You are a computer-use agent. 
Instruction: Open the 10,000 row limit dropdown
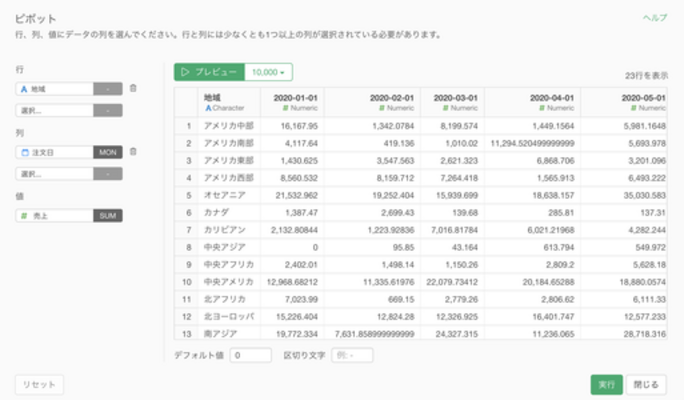pos(269,73)
